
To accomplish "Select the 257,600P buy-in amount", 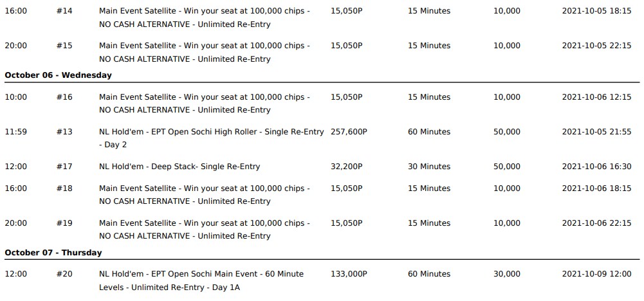I will (x=349, y=132).
